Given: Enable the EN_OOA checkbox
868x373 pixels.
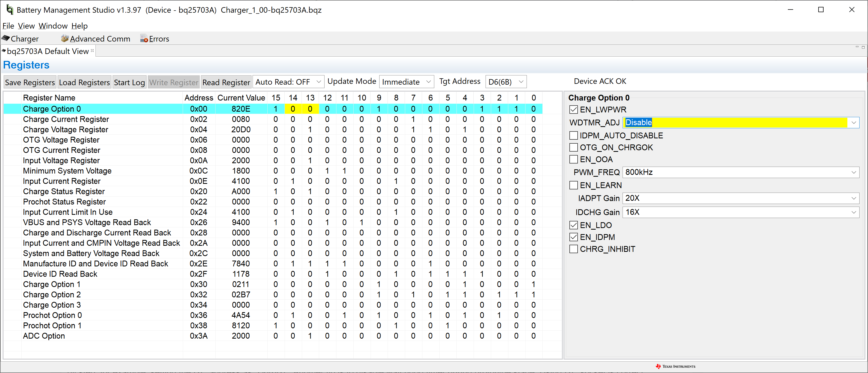Looking at the screenshot, I should click(x=573, y=159).
